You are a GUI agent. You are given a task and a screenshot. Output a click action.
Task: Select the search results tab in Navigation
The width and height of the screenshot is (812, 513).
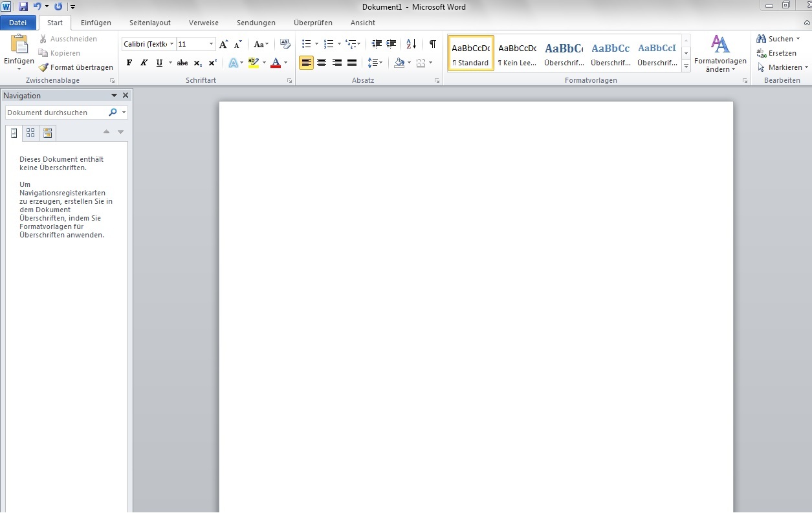[47, 133]
